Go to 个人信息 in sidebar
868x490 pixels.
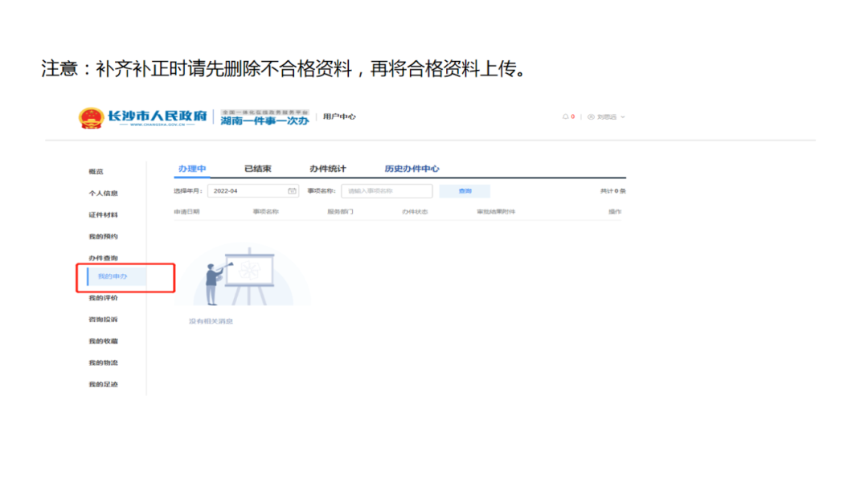pyautogui.click(x=103, y=194)
